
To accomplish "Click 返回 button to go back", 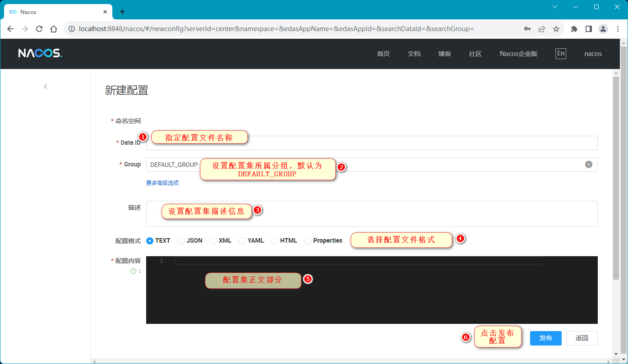I will pos(582,338).
